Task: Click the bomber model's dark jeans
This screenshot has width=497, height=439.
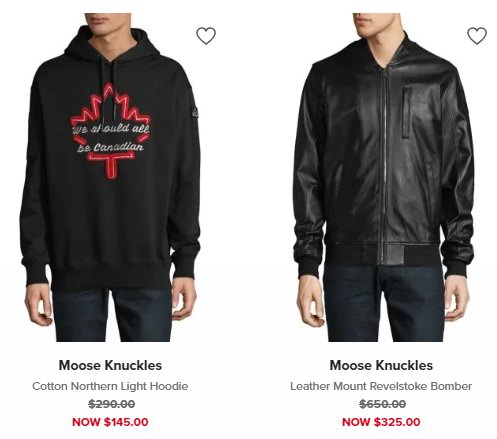Action: pyautogui.click(x=383, y=302)
